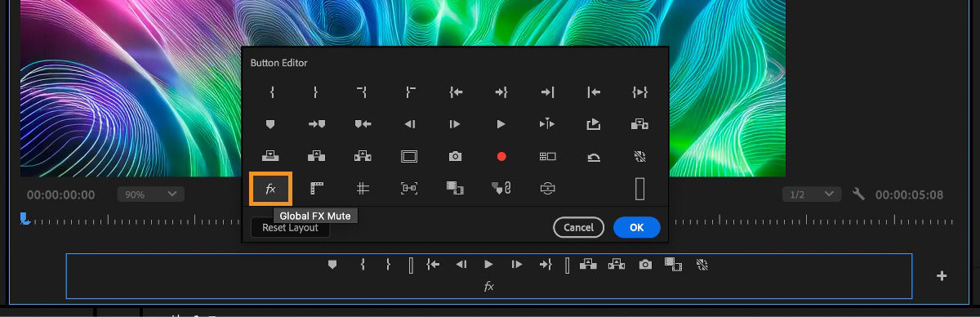Select Step Forward icon in Button Editor
980x317 pixels.
455,124
